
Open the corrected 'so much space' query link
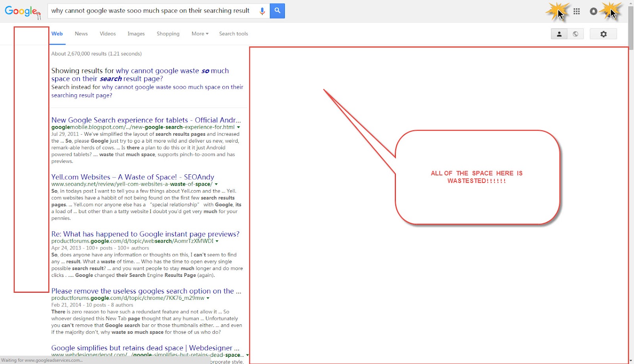pyautogui.click(x=140, y=74)
